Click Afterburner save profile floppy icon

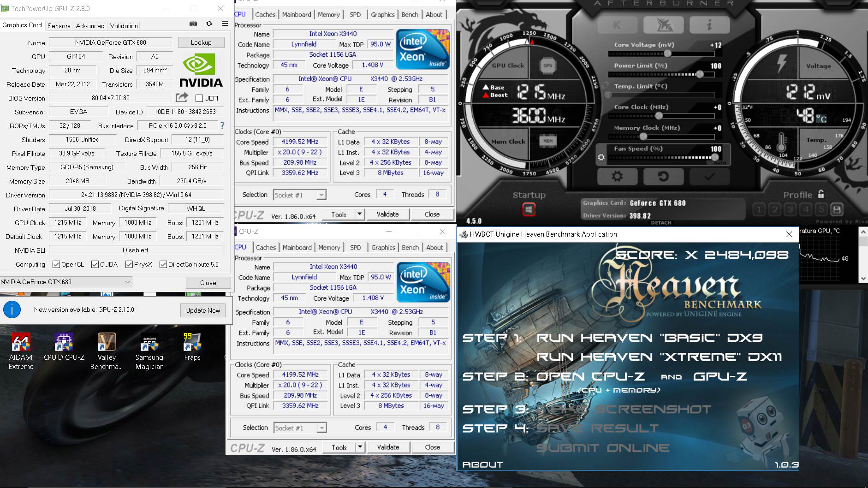pos(837,210)
